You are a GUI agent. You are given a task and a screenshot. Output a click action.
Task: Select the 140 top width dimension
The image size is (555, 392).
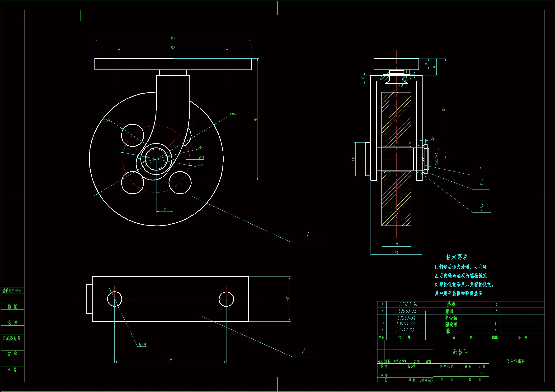point(173,38)
